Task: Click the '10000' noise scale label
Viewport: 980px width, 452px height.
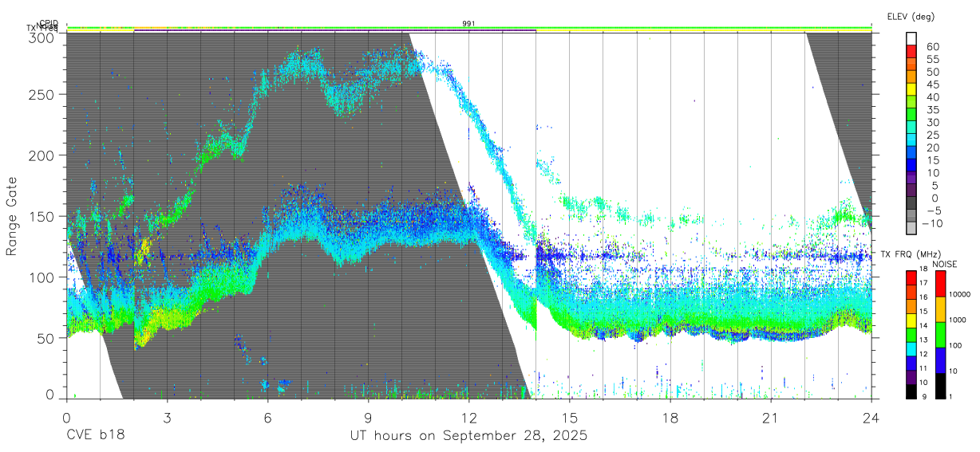Action: 962,294
